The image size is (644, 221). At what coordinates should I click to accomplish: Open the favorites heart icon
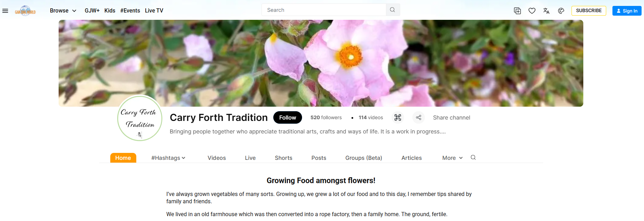point(532,11)
